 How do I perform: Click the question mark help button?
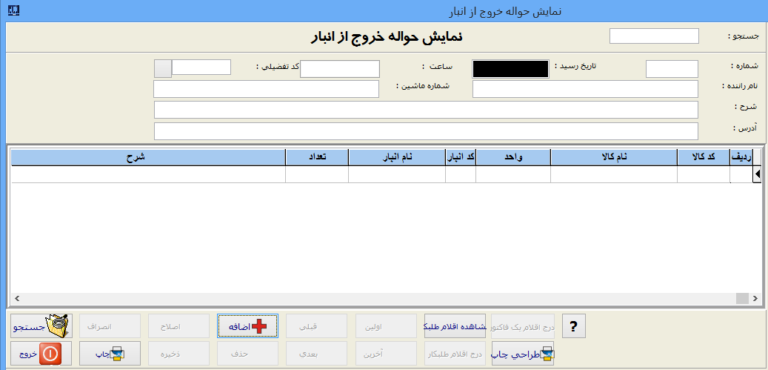pos(574,326)
